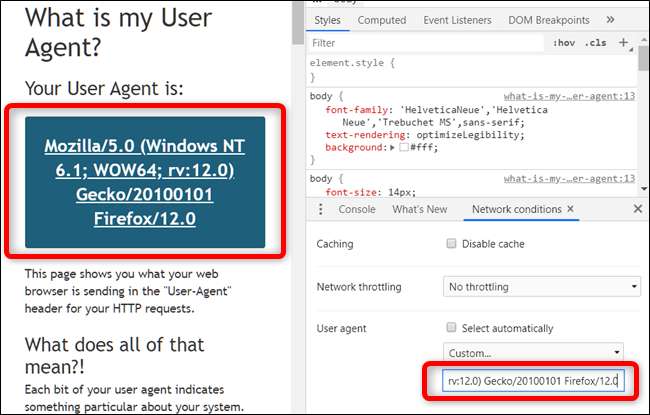
Task: Click the #fff background color swatch
Action: [x=403, y=147]
